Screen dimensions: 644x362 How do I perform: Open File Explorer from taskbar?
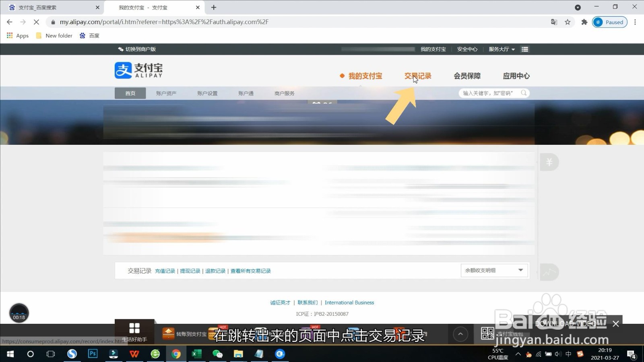pyautogui.click(x=238, y=354)
